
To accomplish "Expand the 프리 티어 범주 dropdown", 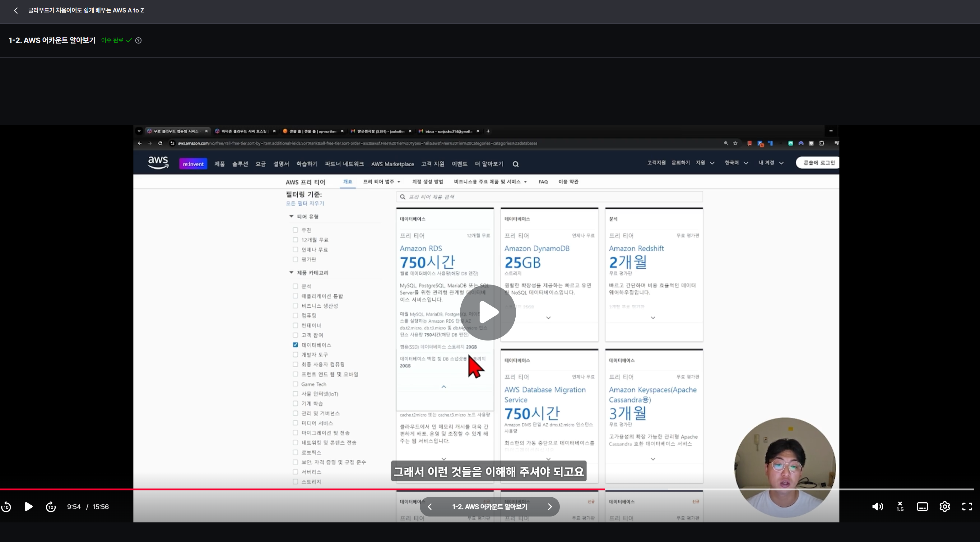I will (382, 182).
